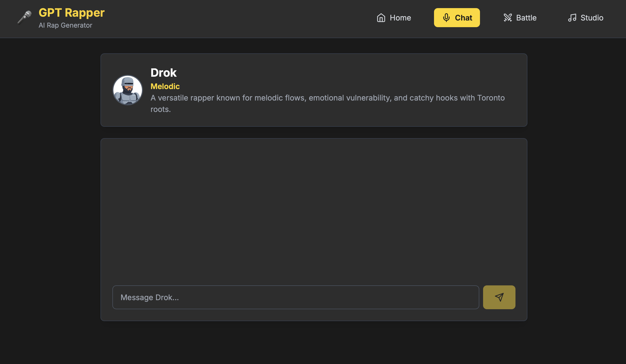Click the AI Rap Generator subtitle
The height and width of the screenshot is (364, 626).
(65, 25)
